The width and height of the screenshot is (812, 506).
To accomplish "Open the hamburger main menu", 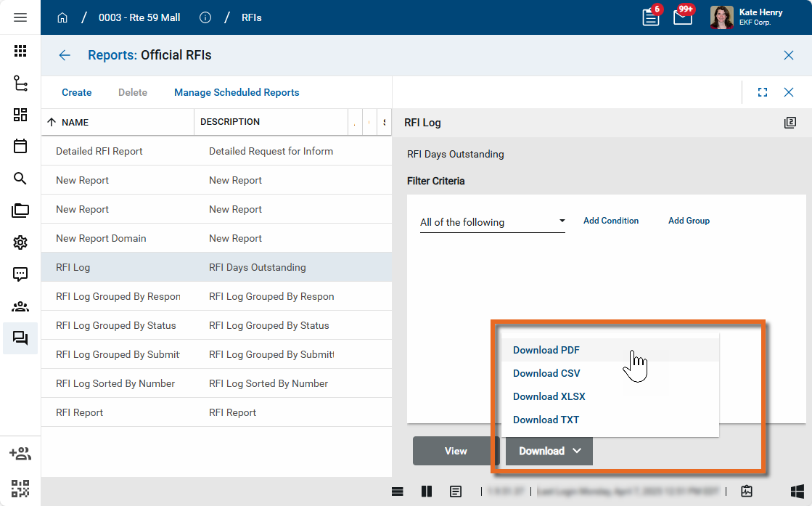I will tap(20, 17).
